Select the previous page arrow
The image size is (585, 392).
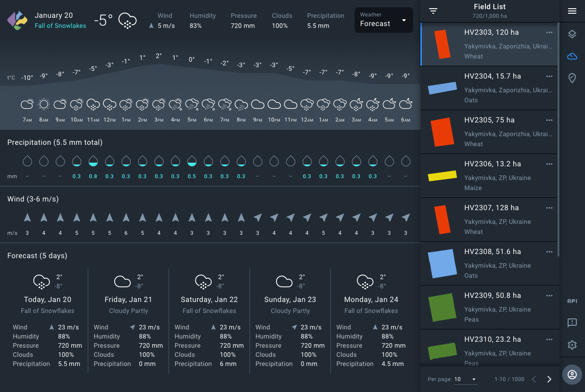point(533,379)
